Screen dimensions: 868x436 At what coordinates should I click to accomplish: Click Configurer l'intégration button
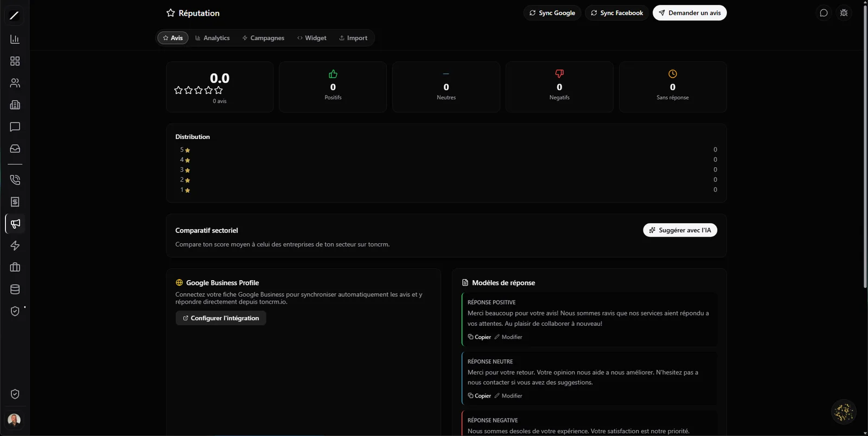click(221, 318)
